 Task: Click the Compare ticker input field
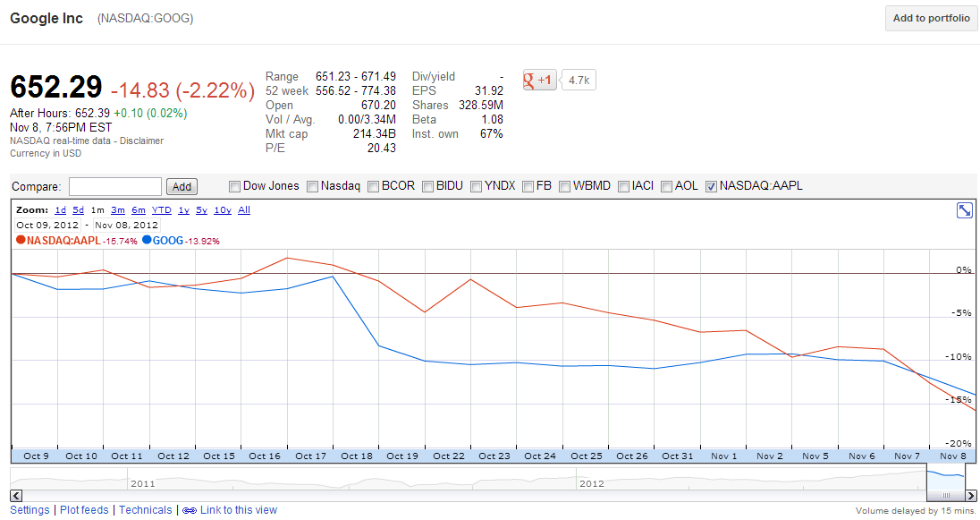115,186
